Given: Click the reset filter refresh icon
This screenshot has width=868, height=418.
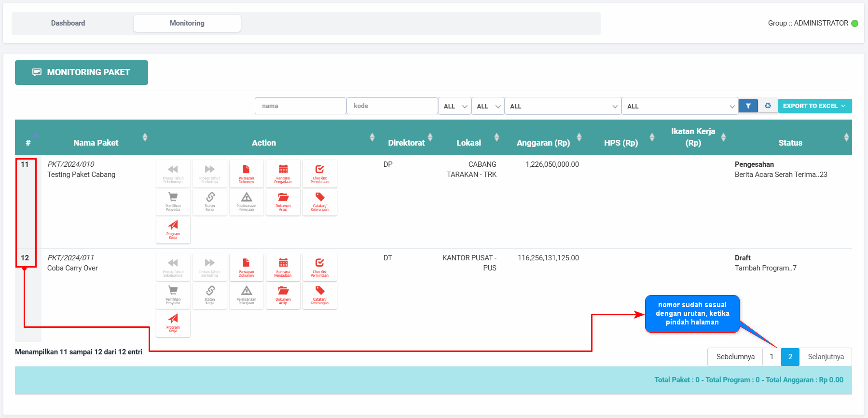Looking at the screenshot, I should pyautogui.click(x=768, y=106).
